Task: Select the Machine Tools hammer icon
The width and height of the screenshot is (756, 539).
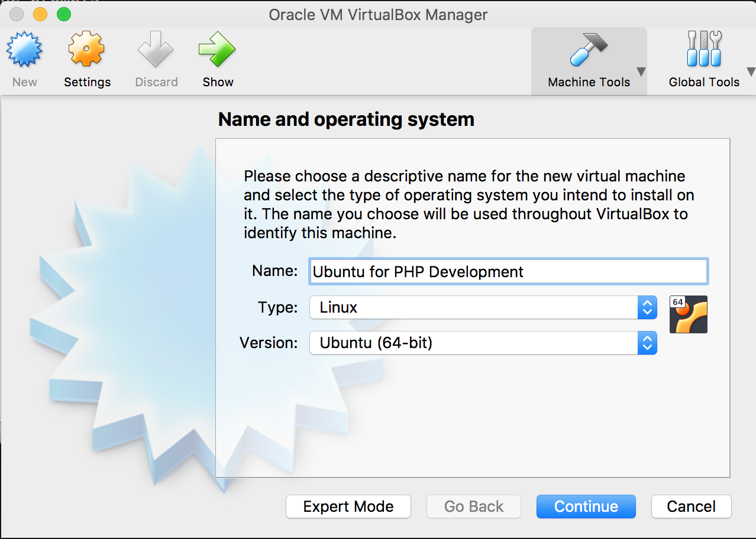Action: (x=587, y=50)
